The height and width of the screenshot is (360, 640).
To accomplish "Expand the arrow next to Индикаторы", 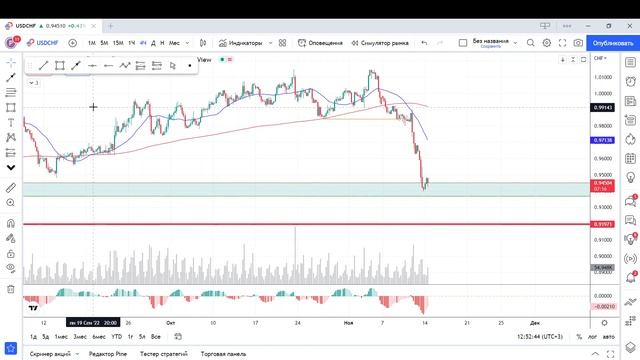I will (x=270, y=43).
